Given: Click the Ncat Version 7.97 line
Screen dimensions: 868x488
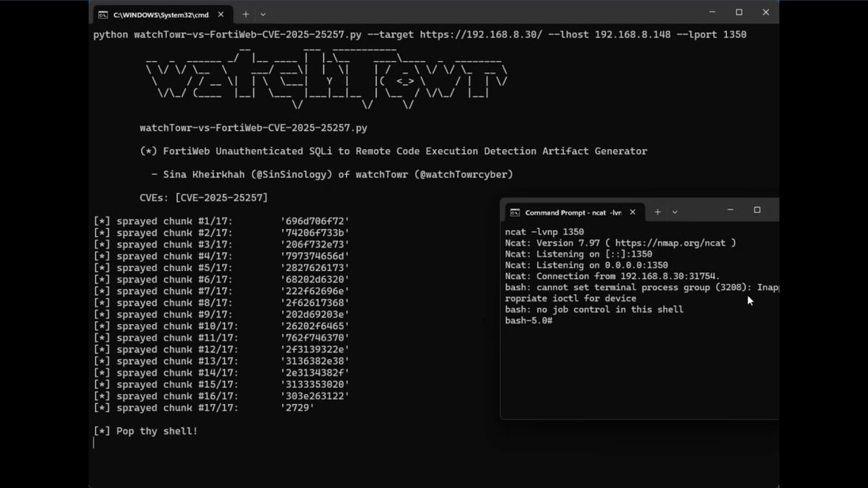Looking at the screenshot, I should click(x=621, y=243).
